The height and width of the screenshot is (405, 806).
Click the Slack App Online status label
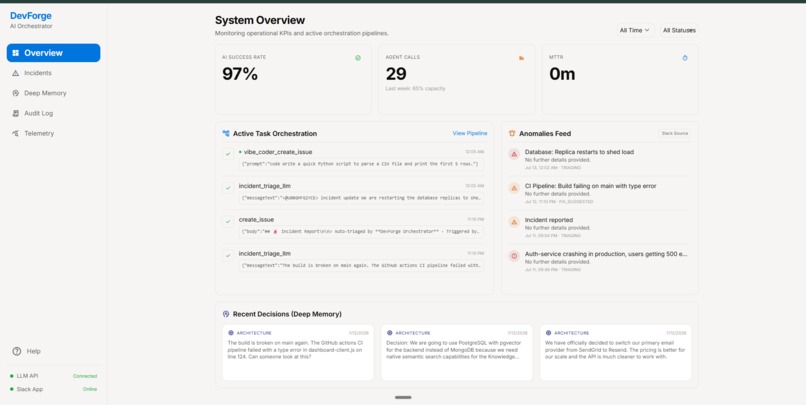pos(90,390)
